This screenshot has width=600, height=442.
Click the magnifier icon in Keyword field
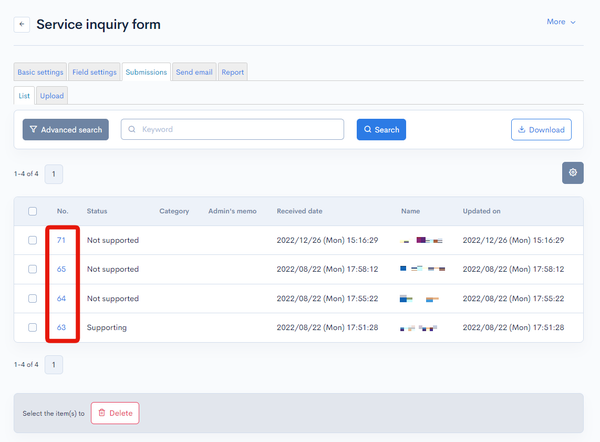[132, 129]
